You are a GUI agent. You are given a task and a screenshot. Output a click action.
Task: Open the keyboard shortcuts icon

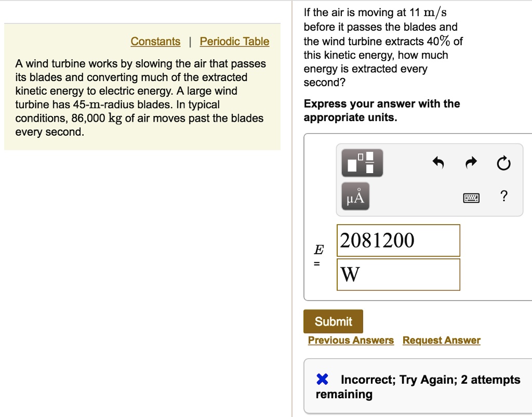pos(471,197)
